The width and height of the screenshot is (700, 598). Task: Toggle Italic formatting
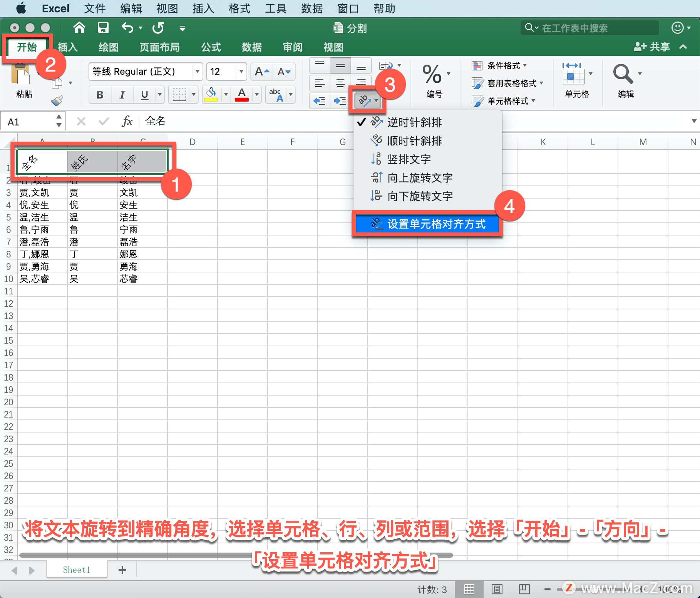(x=122, y=95)
